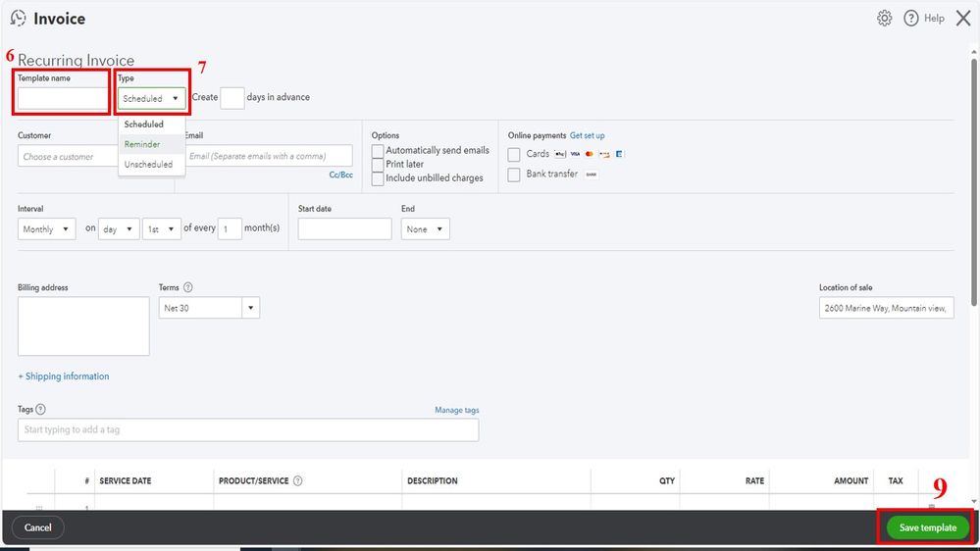Tick Include unbilled charges checkbox
This screenshot has width=980, height=551.
[x=378, y=178]
